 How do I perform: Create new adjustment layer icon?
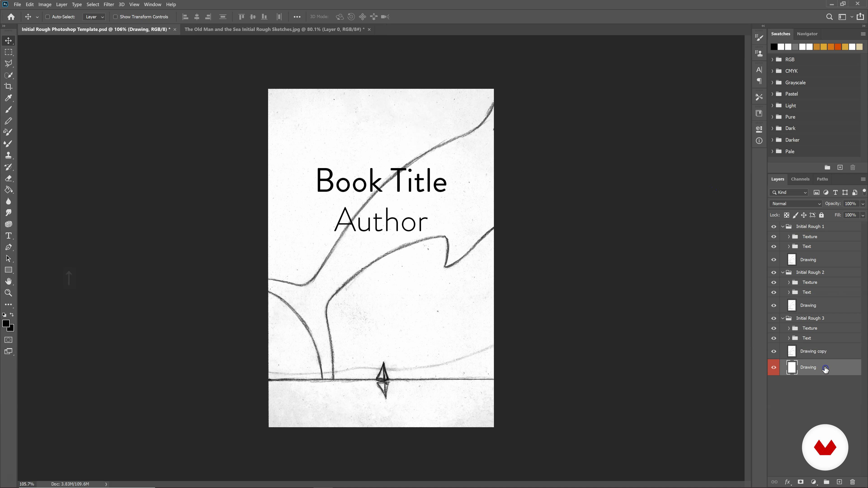point(814,482)
